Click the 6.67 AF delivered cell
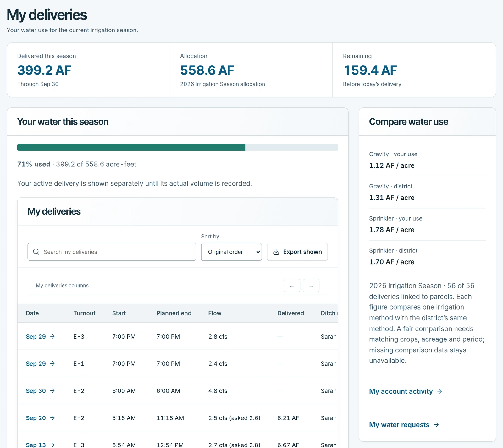Viewport: 503px width, 448px height. tap(288, 445)
